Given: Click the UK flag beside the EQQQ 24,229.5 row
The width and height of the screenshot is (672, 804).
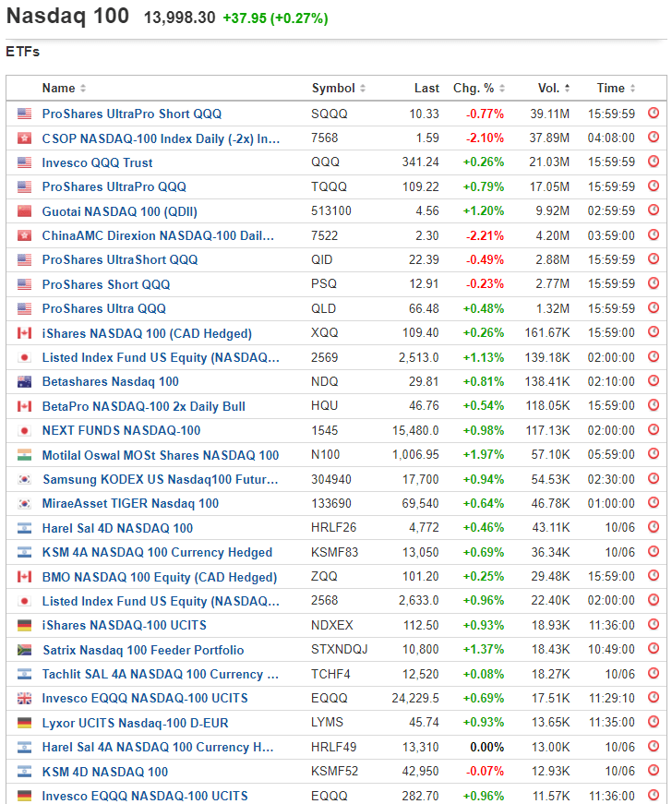Looking at the screenshot, I should (x=24, y=699).
